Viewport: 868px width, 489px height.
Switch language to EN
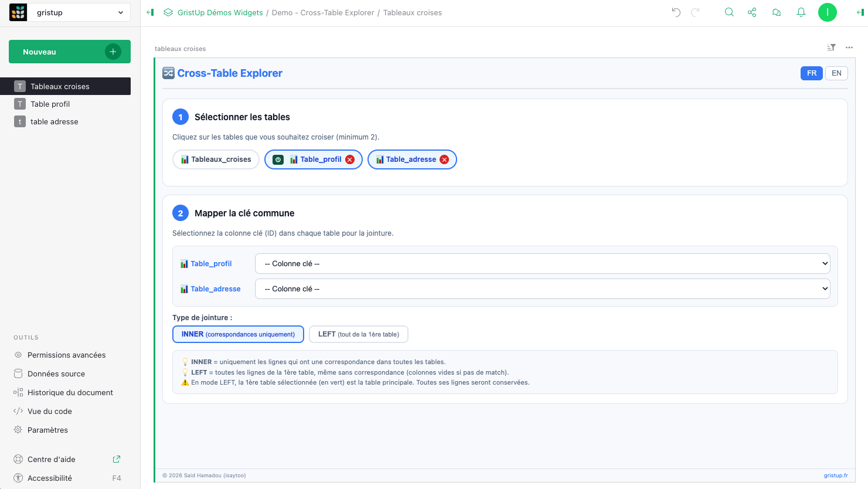click(836, 73)
